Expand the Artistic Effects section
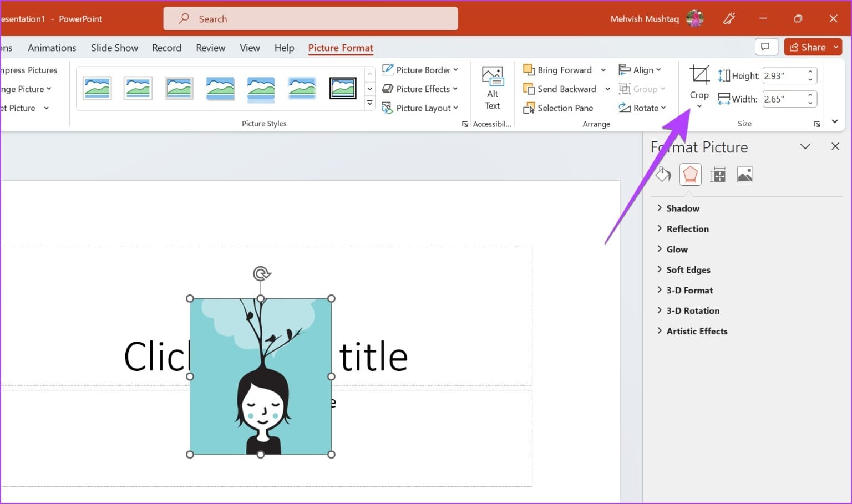Screen dimensions: 852x504 pyautogui.click(x=696, y=331)
